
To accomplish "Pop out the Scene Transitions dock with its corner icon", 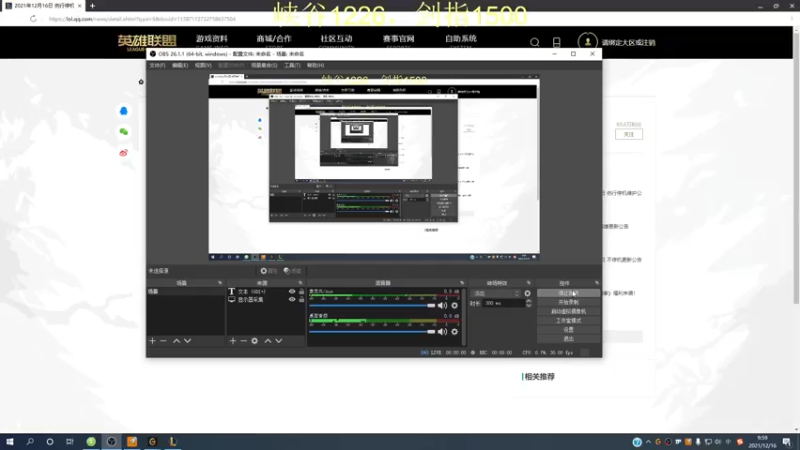I will coord(529,283).
